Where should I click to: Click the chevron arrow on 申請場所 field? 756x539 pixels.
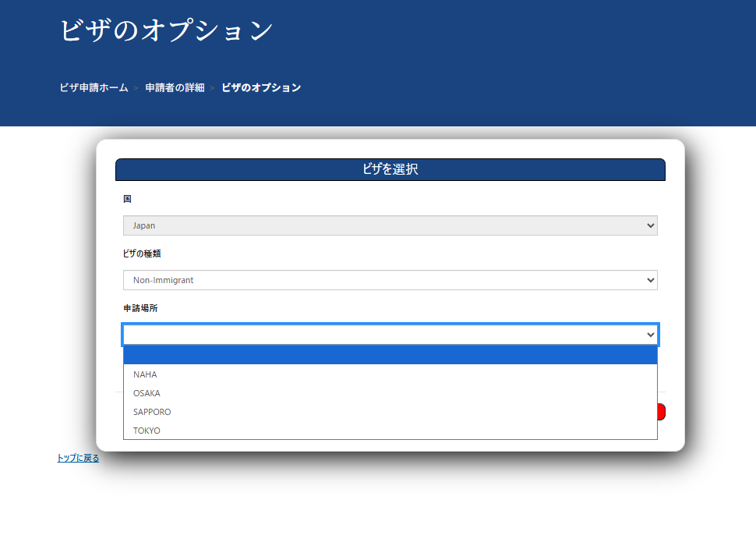[x=651, y=335]
